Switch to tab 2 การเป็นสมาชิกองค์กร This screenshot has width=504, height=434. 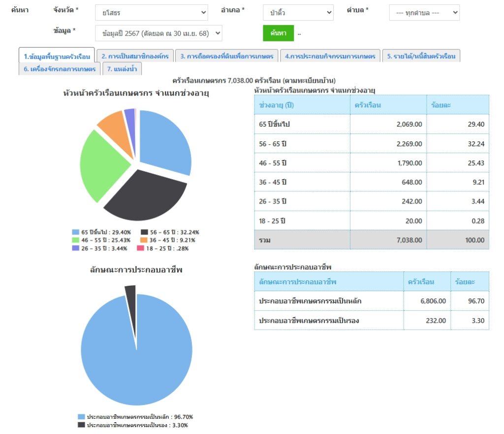click(x=134, y=56)
